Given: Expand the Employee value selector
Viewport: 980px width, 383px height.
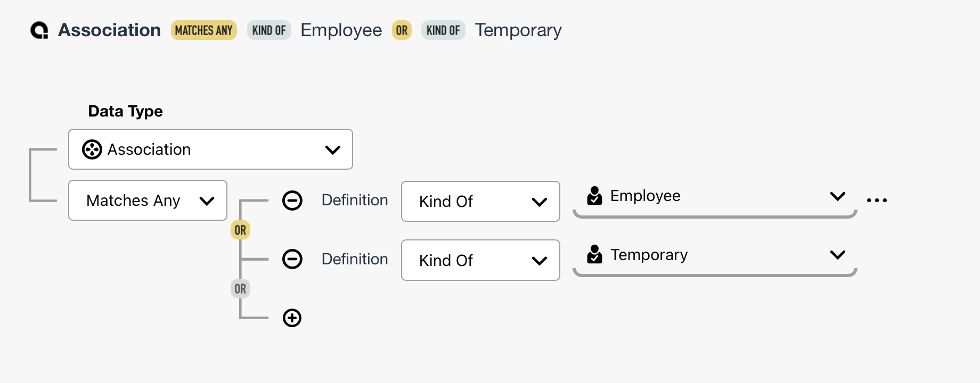Looking at the screenshot, I should pyautogui.click(x=837, y=196).
